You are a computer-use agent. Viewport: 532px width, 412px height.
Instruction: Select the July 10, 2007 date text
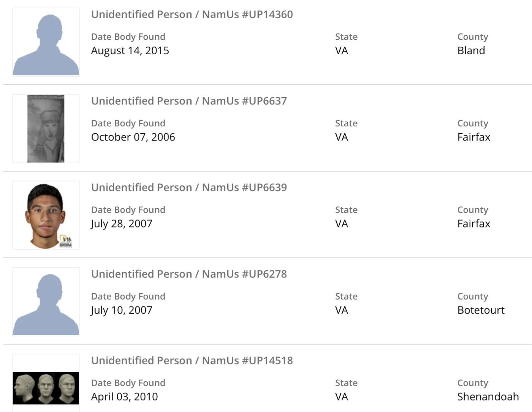(122, 310)
